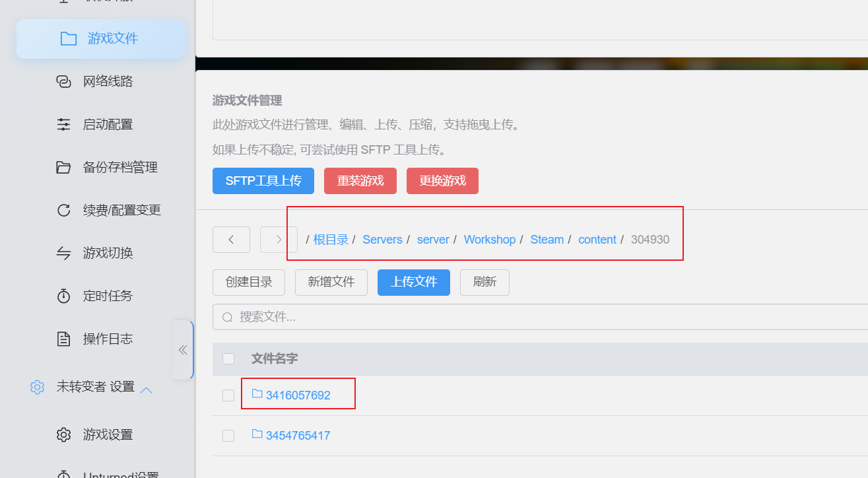Collapse the sidebar with the double-chevron handle

pyautogui.click(x=183, y=350)
